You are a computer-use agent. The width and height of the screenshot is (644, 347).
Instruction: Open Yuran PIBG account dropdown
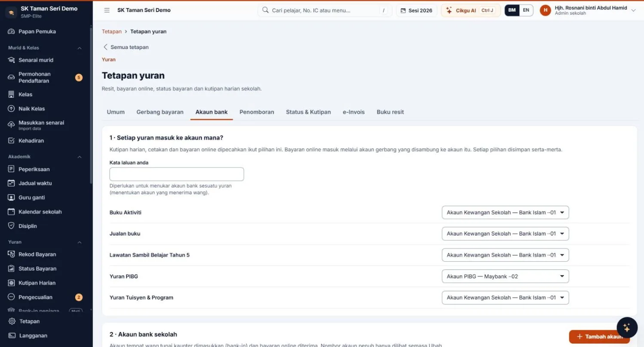[505, 276]
